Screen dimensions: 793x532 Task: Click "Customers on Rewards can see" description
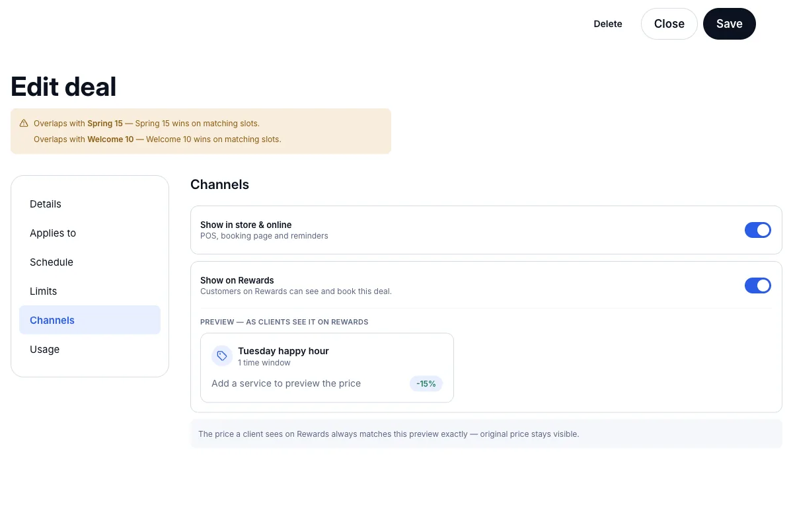pos(296,291)
